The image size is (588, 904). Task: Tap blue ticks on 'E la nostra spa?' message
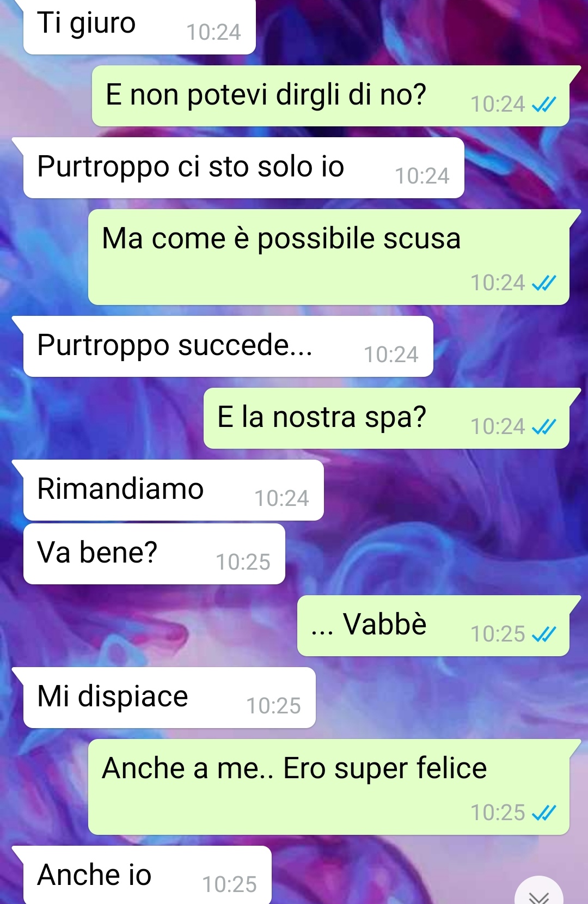544,426
